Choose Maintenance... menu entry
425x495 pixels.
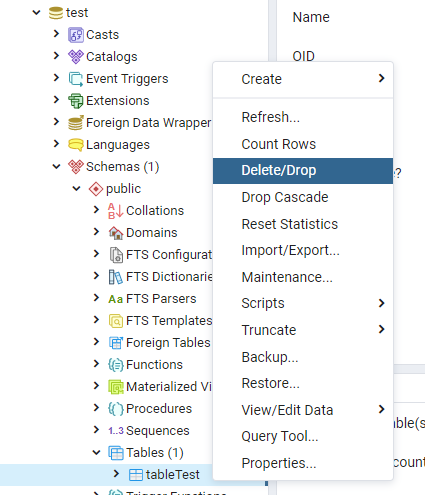303,277
